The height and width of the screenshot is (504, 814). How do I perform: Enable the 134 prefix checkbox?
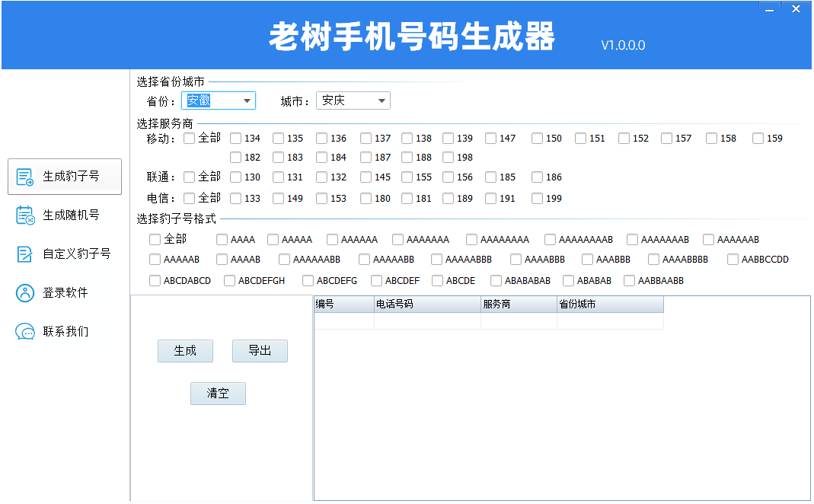[236, 139]
